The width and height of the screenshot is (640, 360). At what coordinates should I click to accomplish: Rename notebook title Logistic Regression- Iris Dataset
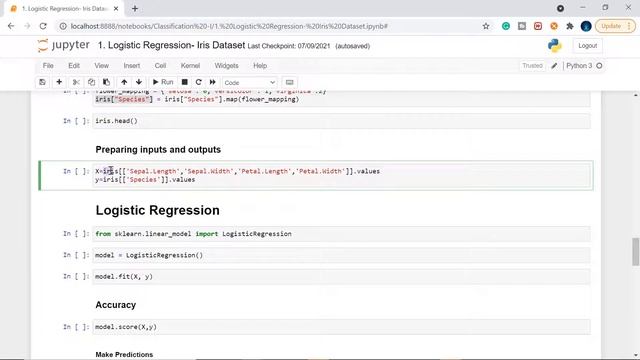tap(171, 45)
